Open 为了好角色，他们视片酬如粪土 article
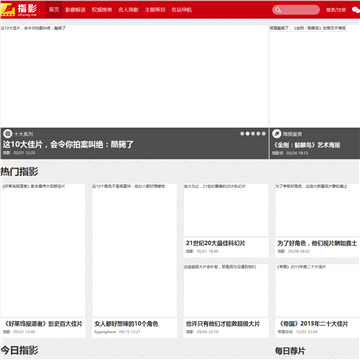The width and height of the screenshot is (360, 360). click(x=317, y=243)
